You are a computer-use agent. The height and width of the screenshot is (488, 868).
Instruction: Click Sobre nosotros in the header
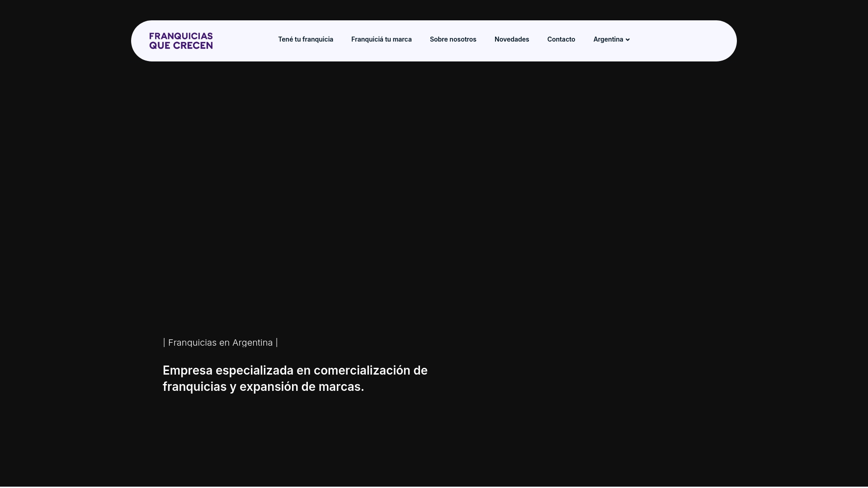click(x=453, y=39)
